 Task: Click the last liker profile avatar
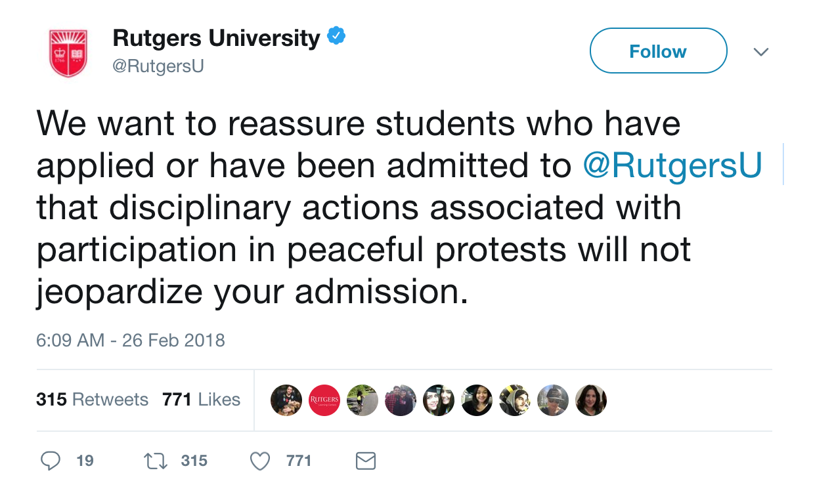591,400
